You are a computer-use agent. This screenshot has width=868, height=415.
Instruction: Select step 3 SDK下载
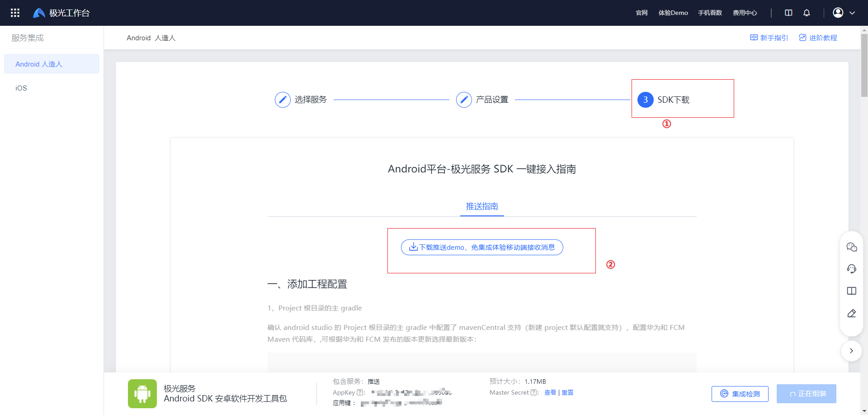click(x=663, y=100)
